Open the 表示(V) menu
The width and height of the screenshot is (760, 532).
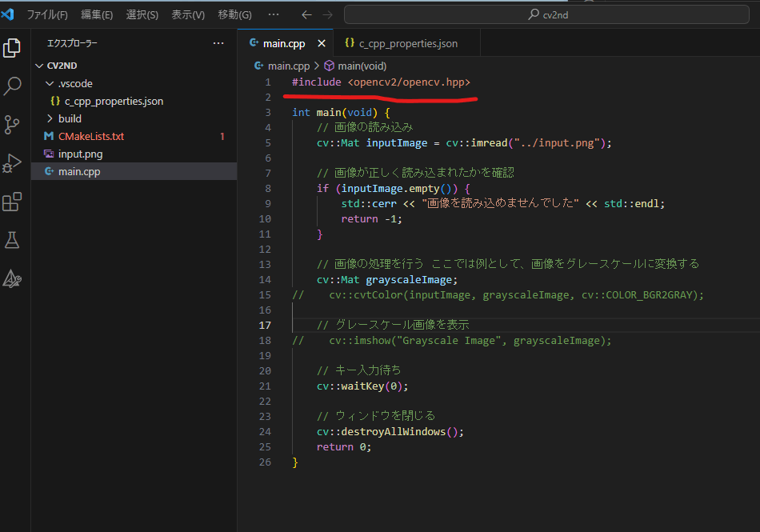point(188,15)
